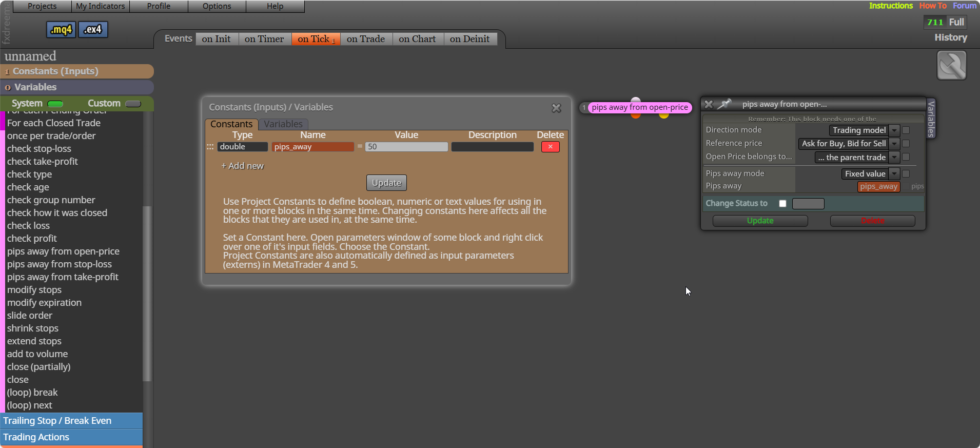Close the Constants (Inputs) / Variables dialog
Image resolution: width=980 pixels, height=448 pixels.
click(x=556, y=108)
